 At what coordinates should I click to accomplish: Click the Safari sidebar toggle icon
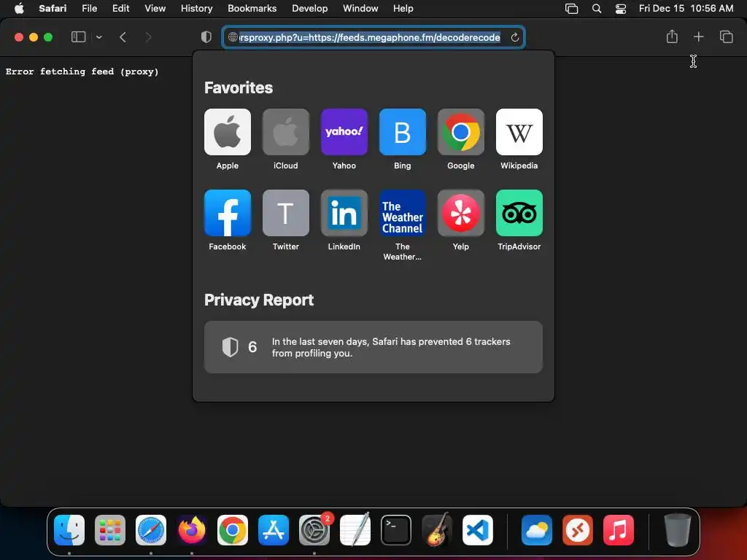point(78,37)
